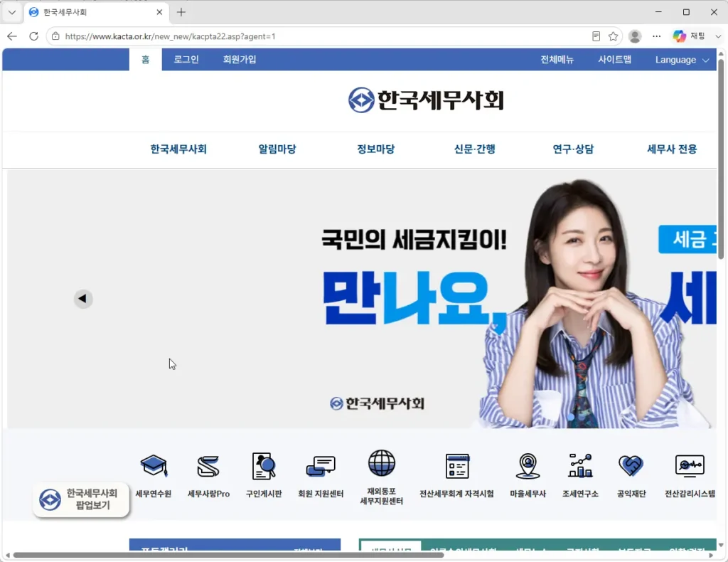The image size is (728, 562).
Task: Add page to favorites star icon
Action: pos(614,36)
